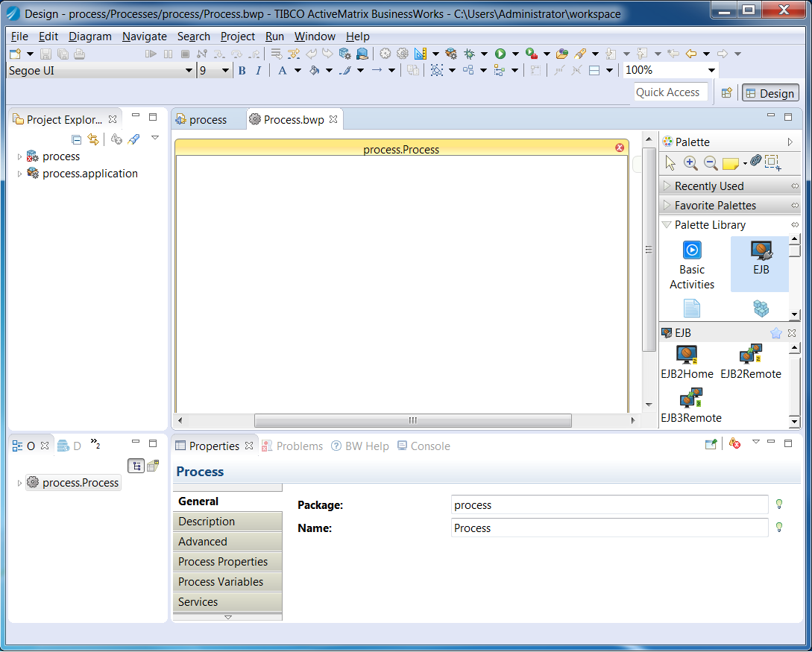This screenshot has width=812, height=652.
Task: Click the Fill Color paint bucket icon
Action: pyautogui.click(x=314, y=71)
